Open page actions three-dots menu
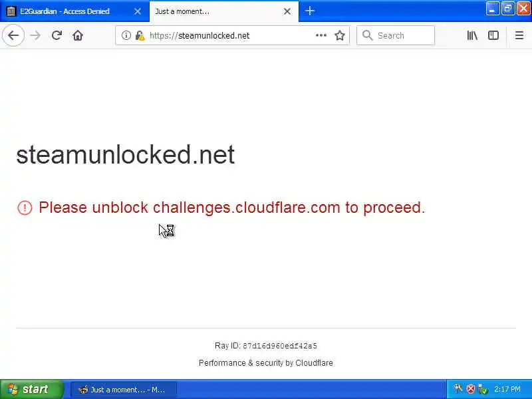532x399 pixels. [321, 35]
